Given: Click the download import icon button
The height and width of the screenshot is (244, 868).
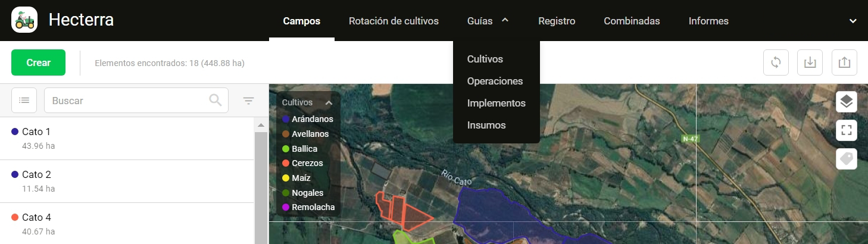Looking at the screenshot, I should 810,62.
